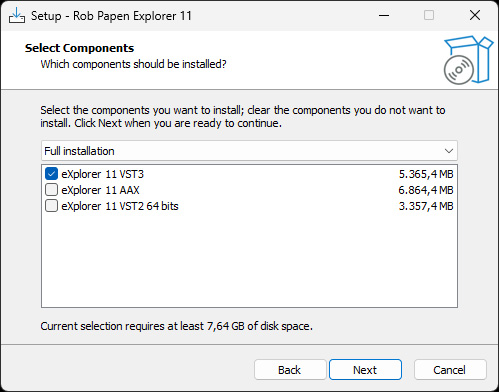Select the 6.864,4 MB size value
The image size is (499, 392).
(426, 190)
